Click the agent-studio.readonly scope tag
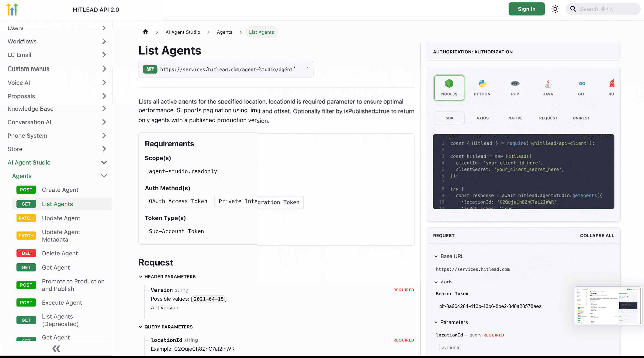Image resolution: width=644 pixels, height=358 pixels. click(x=183, y=171)
